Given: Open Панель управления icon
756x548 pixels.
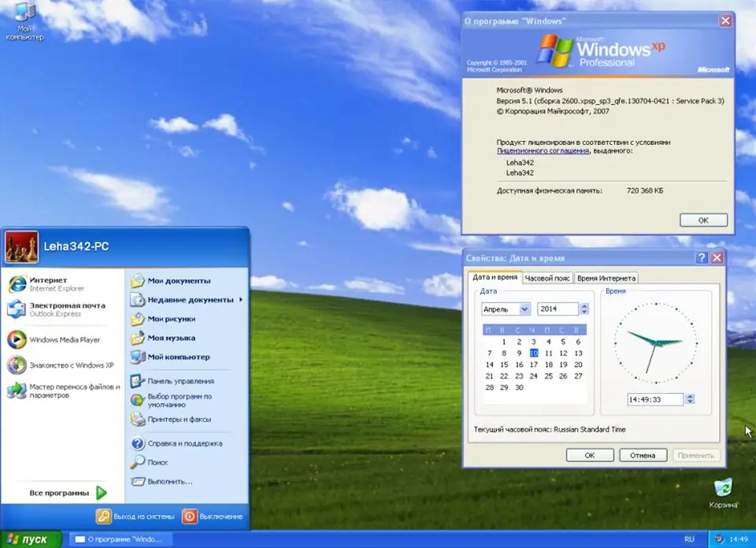Looking at the screenshot, I should [137, 381].
